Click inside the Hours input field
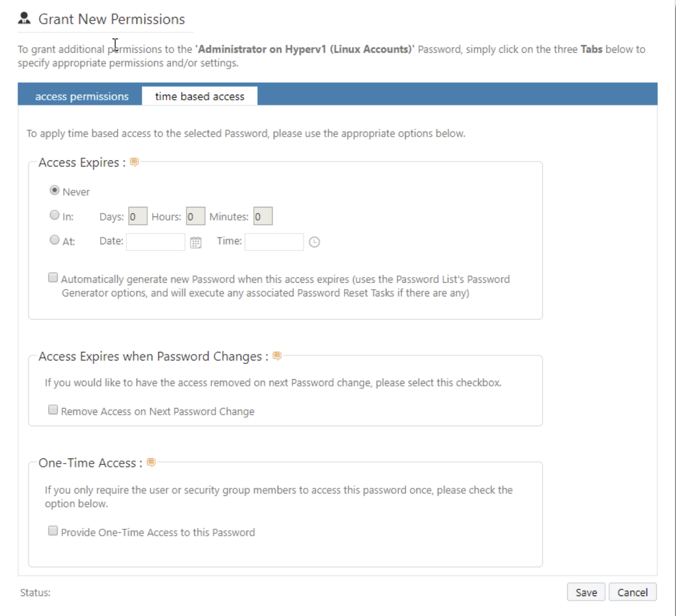This screenshot has height=616, width=676. pos(195,215)
